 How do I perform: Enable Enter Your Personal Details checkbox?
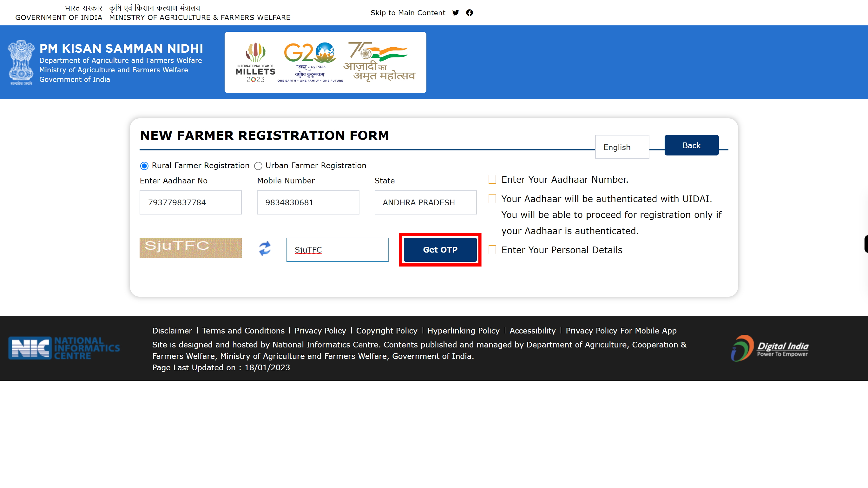(x=492, y=249)
